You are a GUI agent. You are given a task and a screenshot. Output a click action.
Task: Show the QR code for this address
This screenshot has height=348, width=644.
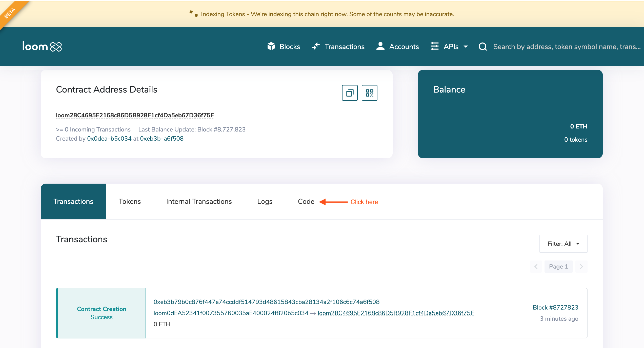coord(370,93)
